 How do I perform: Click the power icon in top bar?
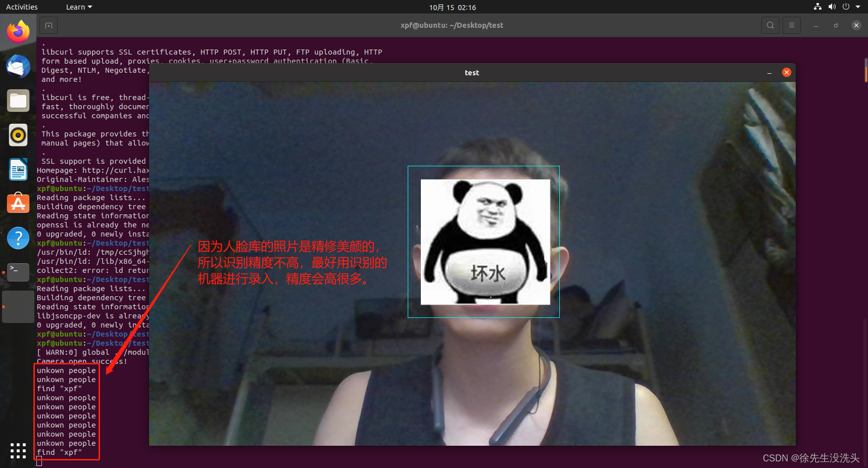click(x=846, y=7)
